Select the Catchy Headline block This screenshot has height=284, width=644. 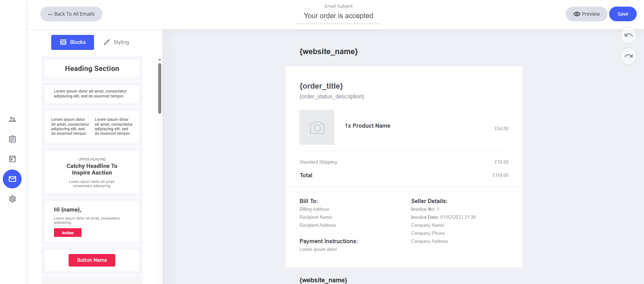(x=92, y=172)
